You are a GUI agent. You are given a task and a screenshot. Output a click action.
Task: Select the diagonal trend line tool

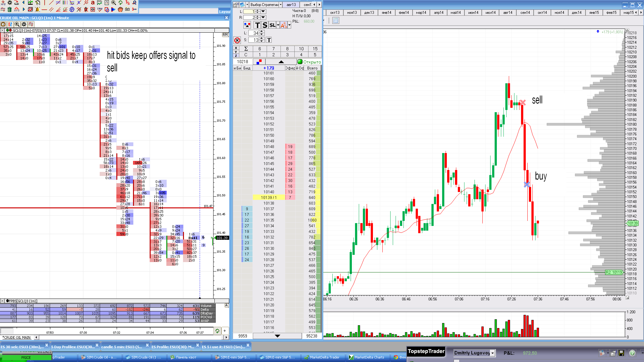[51, 3]
